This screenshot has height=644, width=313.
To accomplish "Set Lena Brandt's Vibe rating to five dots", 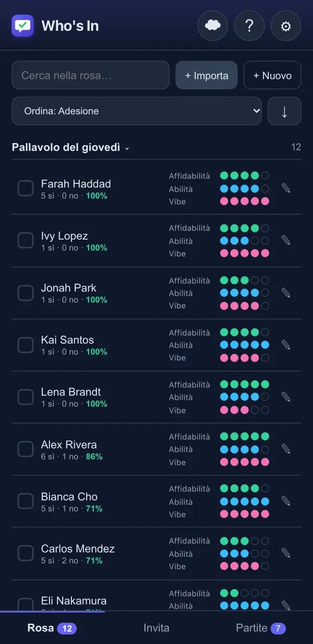I will pyautogui.click(x=265, y=410).
